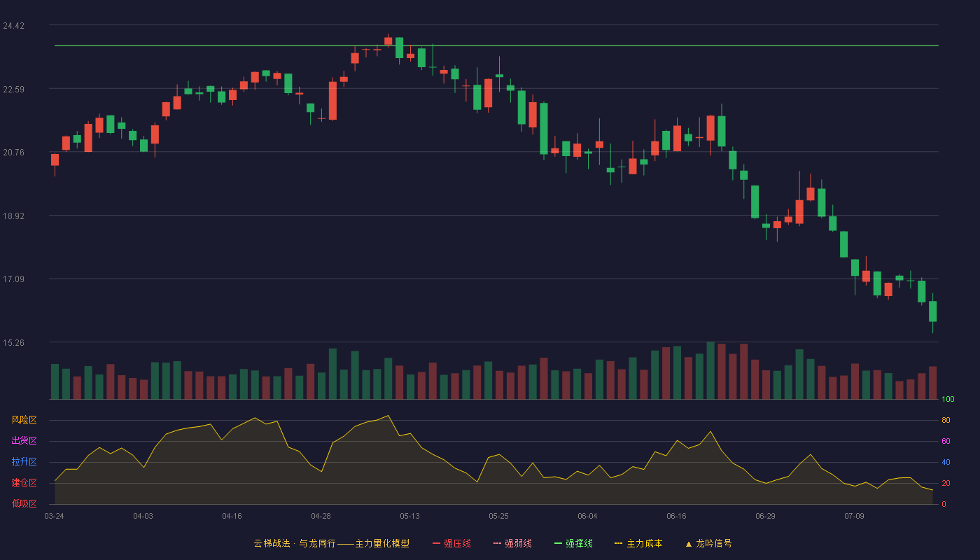Click the 04-03 date label

tap(143, 516)
